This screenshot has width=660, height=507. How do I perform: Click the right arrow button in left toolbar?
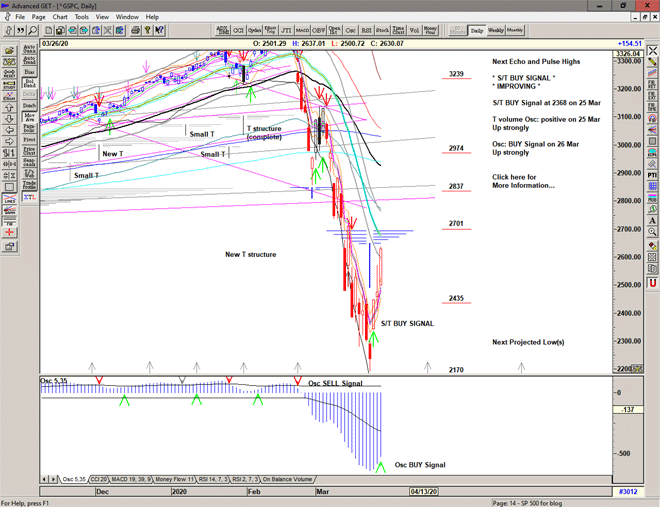coord(9,142)
